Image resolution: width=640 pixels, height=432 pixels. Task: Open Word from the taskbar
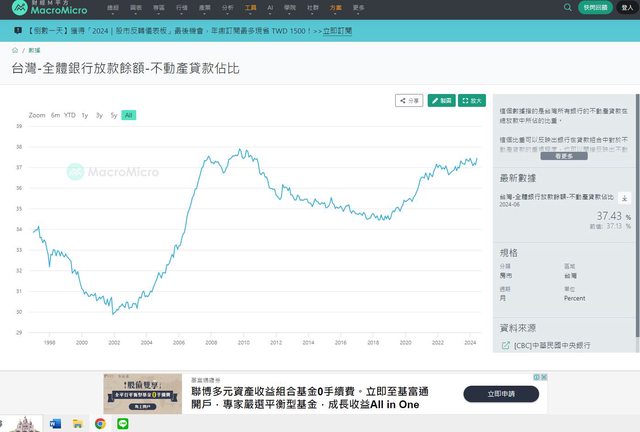55,424
